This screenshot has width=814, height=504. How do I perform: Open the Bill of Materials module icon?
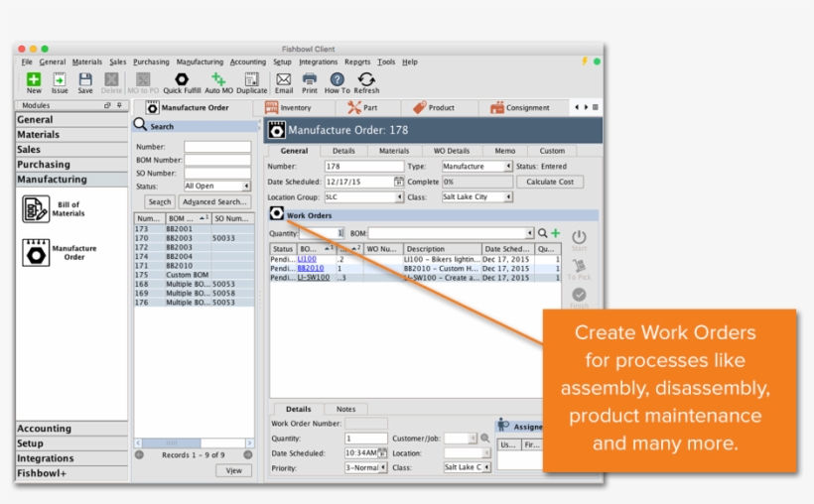pyautogui.click(x=36, y=208)
